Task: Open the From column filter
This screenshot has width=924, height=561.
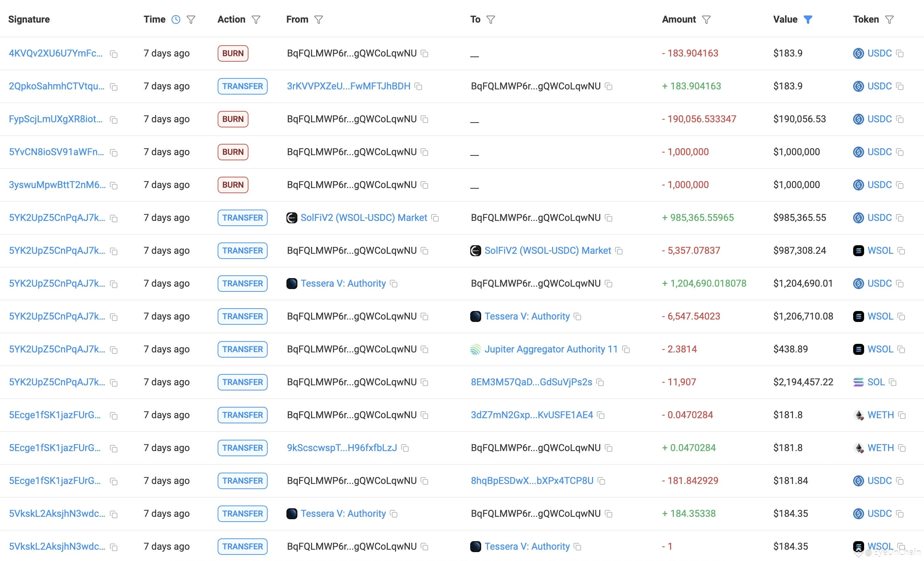Action: (x=318, y=20)
